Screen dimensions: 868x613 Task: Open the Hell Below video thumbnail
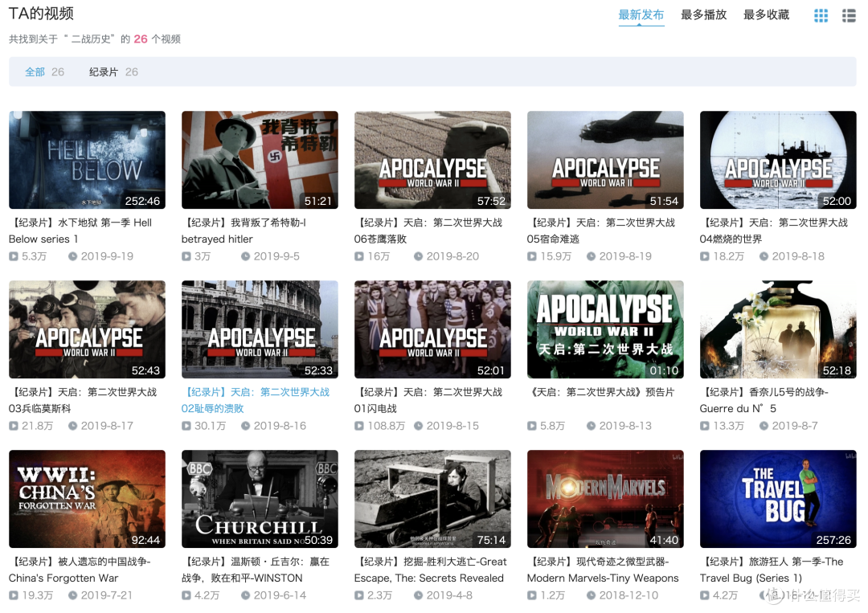click(87, 160)
